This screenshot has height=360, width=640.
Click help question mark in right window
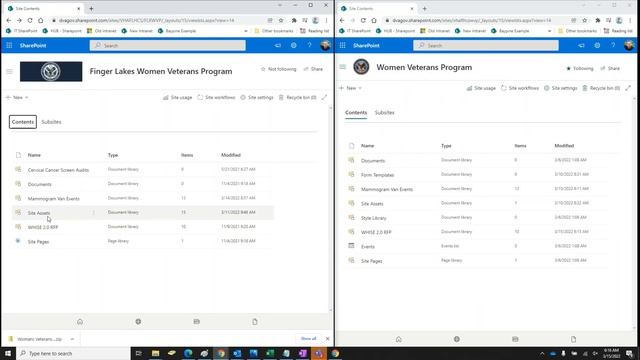tap(613, 45)
